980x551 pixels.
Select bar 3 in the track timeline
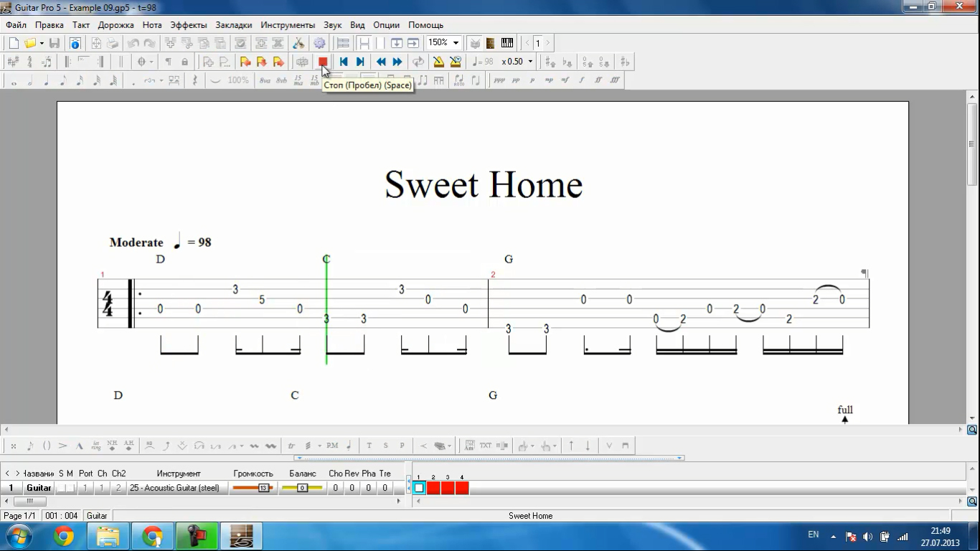[x=448, y=488]
